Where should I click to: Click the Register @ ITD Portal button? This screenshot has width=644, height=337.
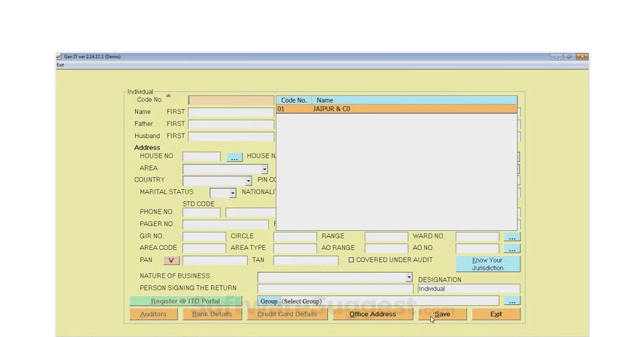pyautogui.click(x=184, y=301)
